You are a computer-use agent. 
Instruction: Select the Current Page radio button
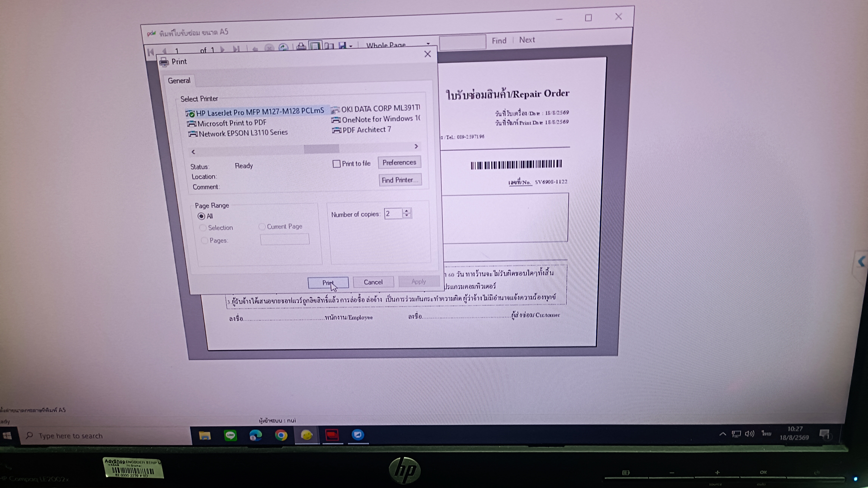262,227
